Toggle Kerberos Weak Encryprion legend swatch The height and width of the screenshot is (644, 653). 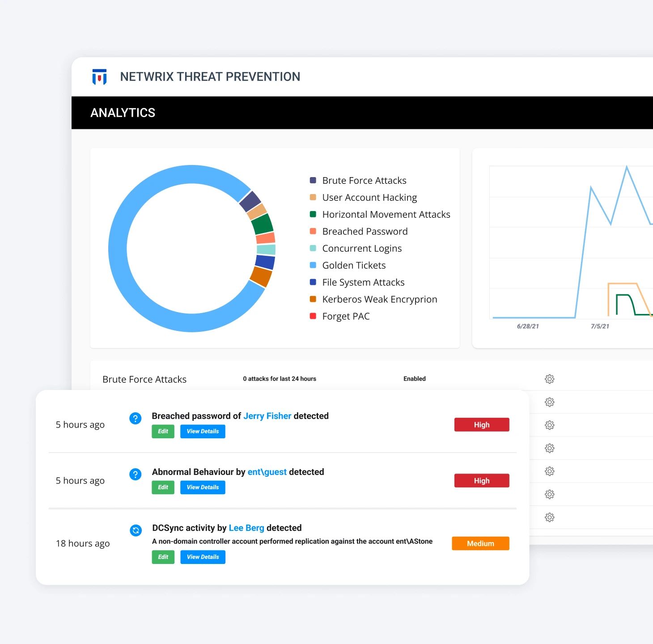313,299
